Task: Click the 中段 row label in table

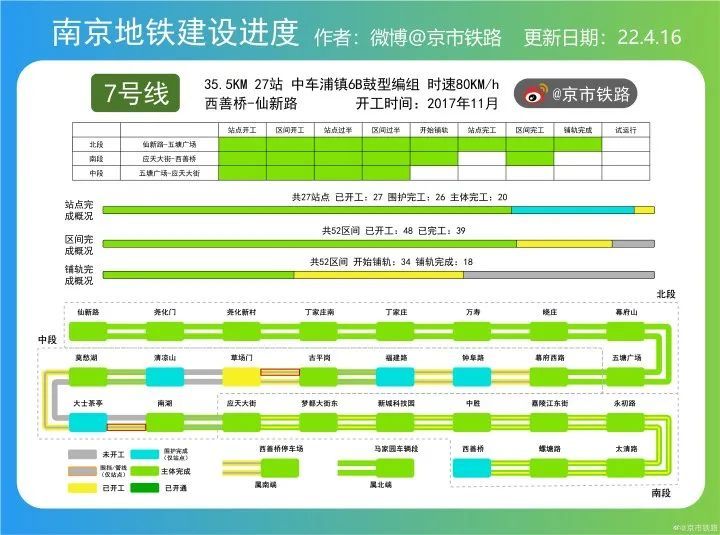Action: 96,173
